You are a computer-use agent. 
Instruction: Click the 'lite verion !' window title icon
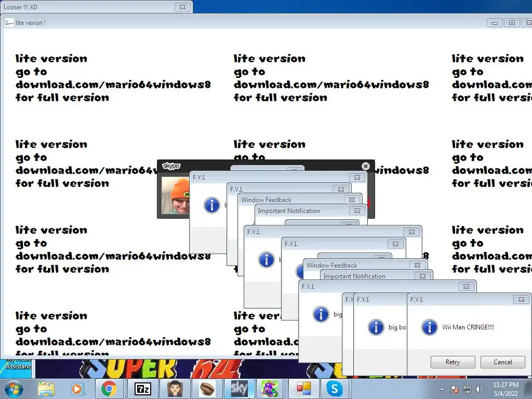pos(9,23)
